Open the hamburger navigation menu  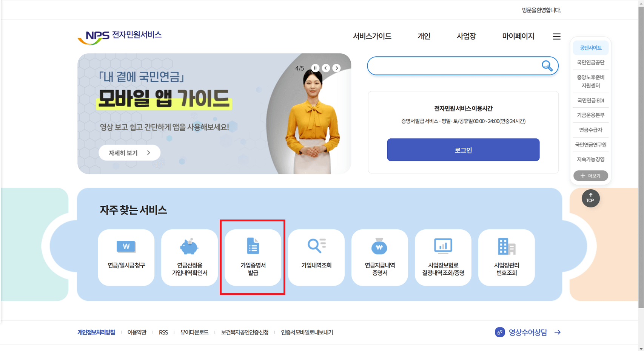pos(556,36)
